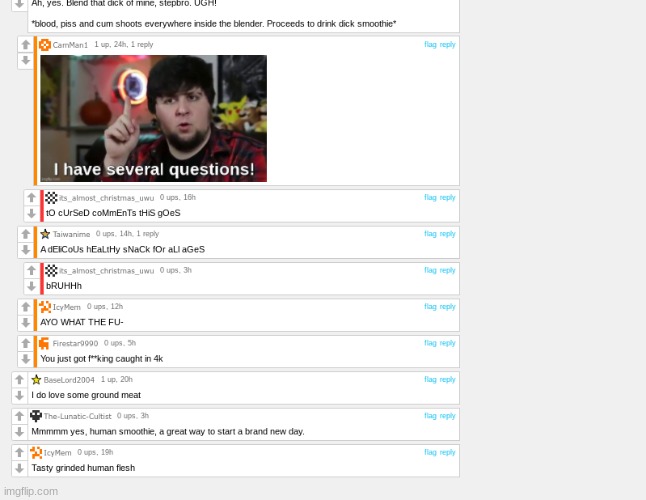Downvote Firestar9990's caught in 4k comment
The height and width of the screenshot is (500, 646).
click(26, 359)
